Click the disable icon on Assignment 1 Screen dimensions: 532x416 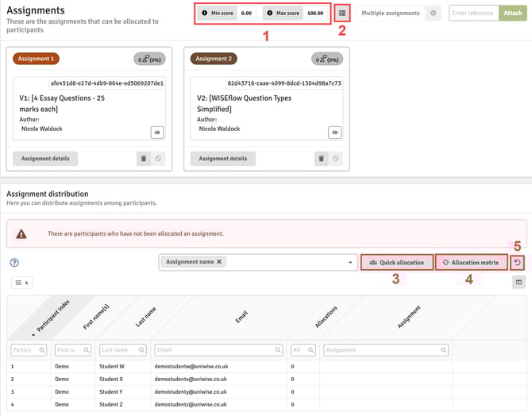[158, 159]
